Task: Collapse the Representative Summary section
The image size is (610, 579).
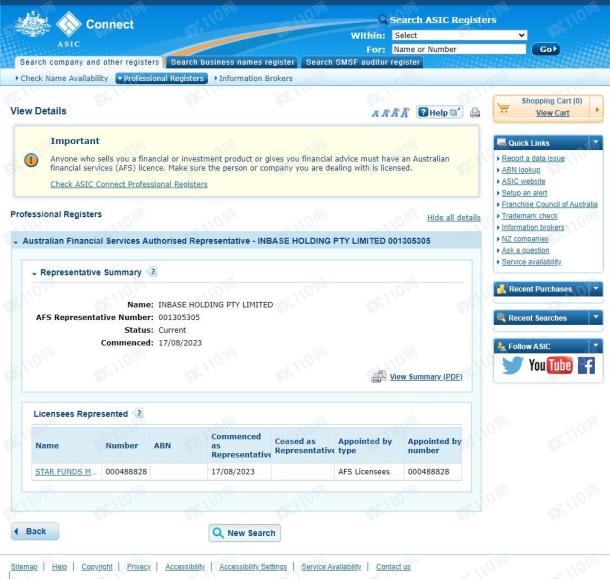Action: (x=34, y=274)
